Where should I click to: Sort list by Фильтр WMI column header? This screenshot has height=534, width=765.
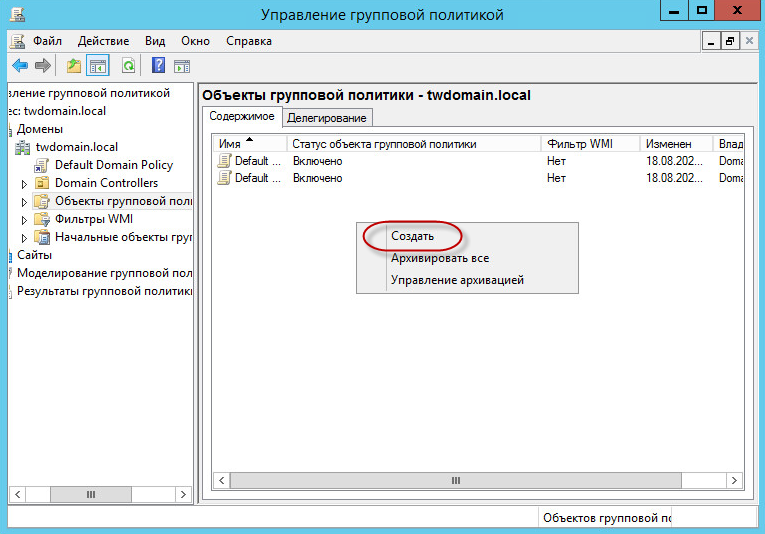tap(579, 144)
